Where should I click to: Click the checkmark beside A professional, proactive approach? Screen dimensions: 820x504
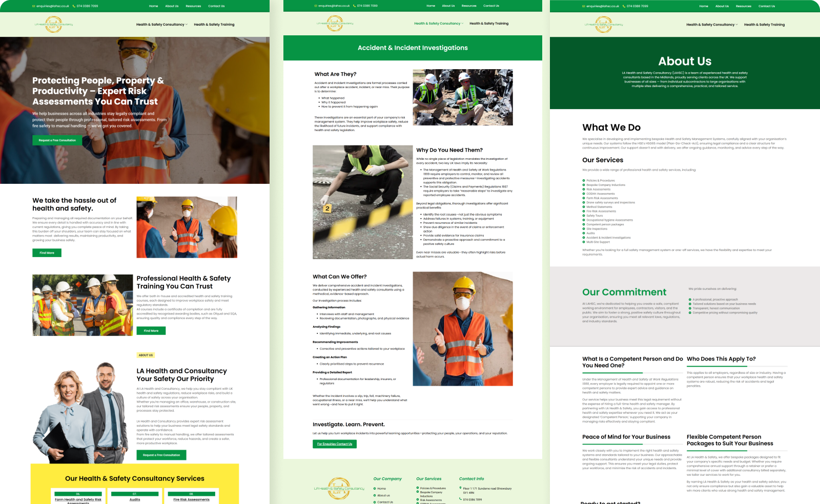click(x=691, y=299)
